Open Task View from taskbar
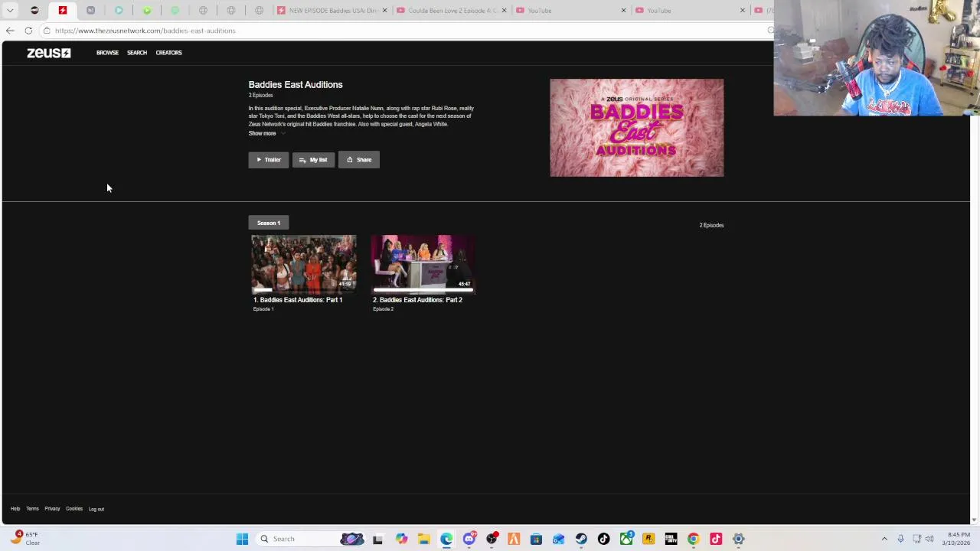Screen dimensions: 980x551 point(377,539)
